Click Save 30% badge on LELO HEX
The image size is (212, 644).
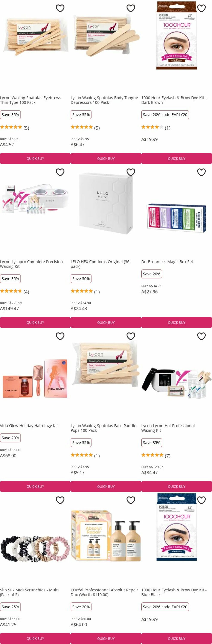click(81, 279)
